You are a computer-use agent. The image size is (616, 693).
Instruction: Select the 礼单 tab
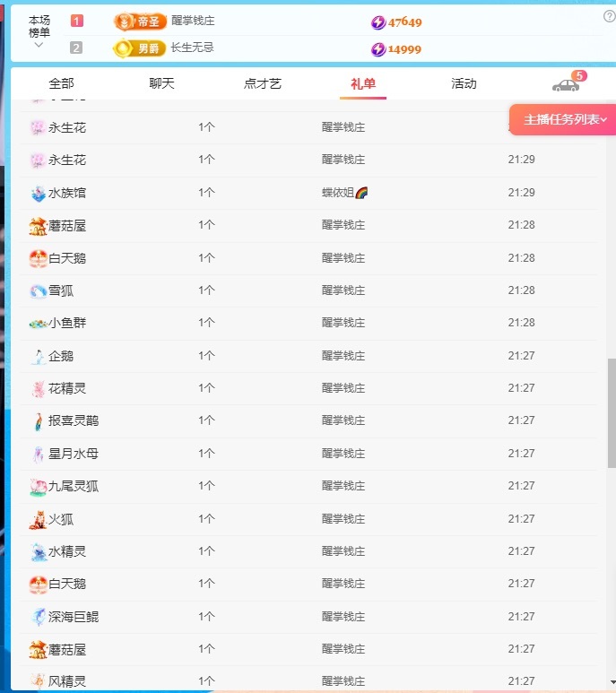(x=363, y=83)
